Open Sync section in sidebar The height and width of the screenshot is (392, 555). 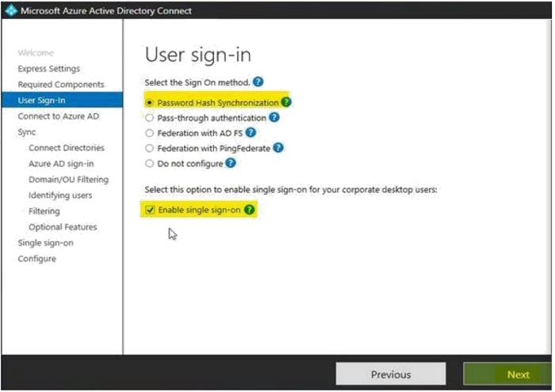(x=27, y=132)
